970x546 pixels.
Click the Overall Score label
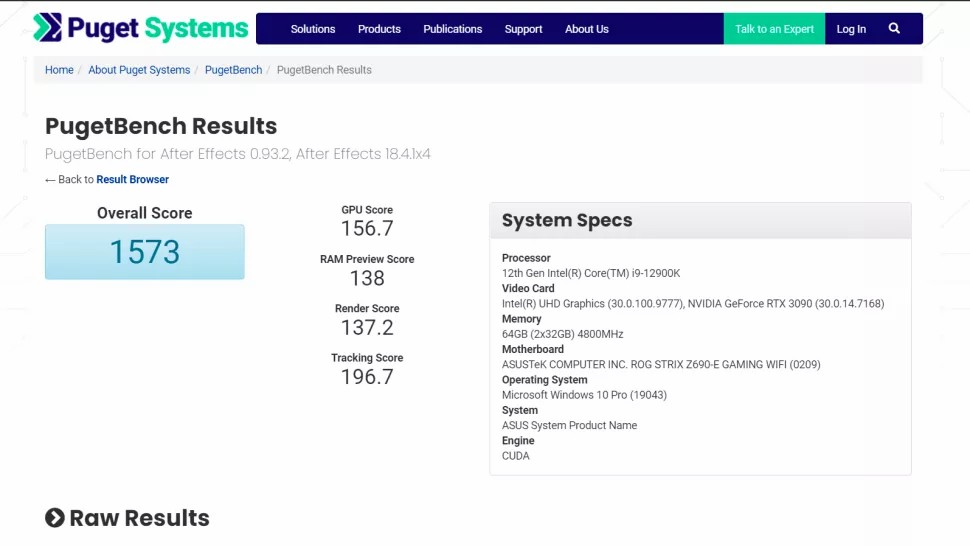click(x=145, y=213)
